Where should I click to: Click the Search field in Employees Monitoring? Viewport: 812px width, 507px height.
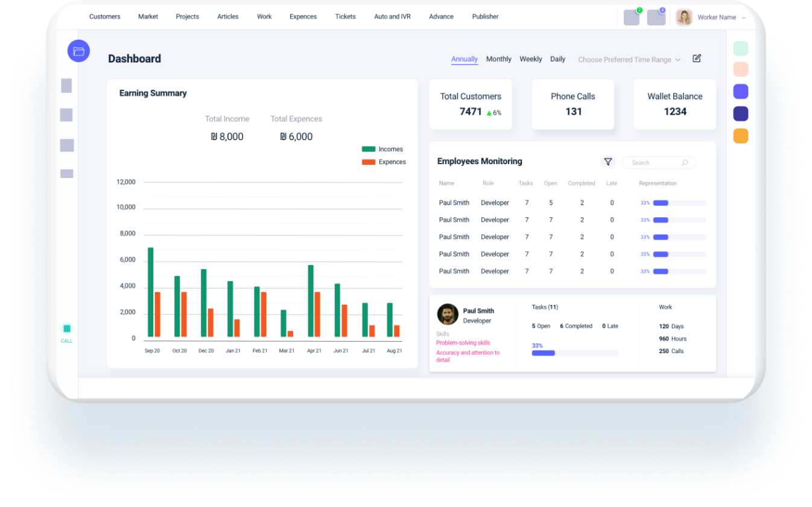652,163
